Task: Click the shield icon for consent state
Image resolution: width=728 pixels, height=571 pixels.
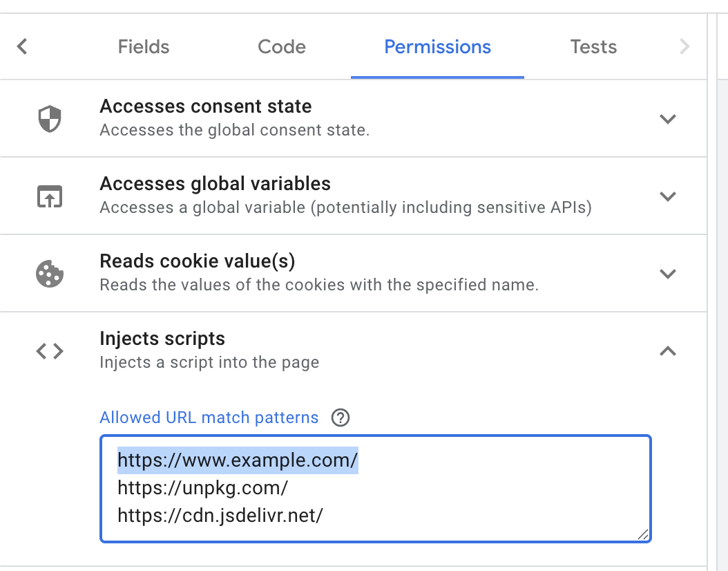Action: [50, 119]
